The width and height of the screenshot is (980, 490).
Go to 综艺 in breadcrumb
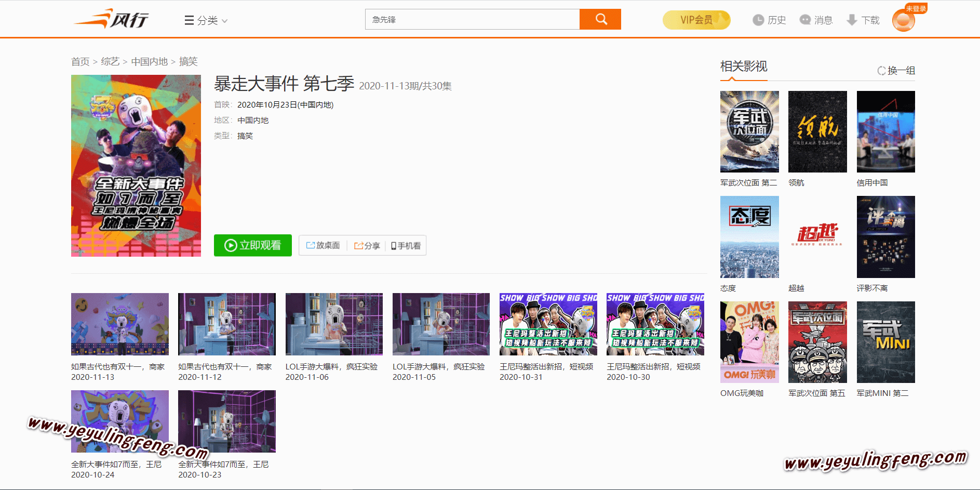pyautogui.click(x=110, y=61)
